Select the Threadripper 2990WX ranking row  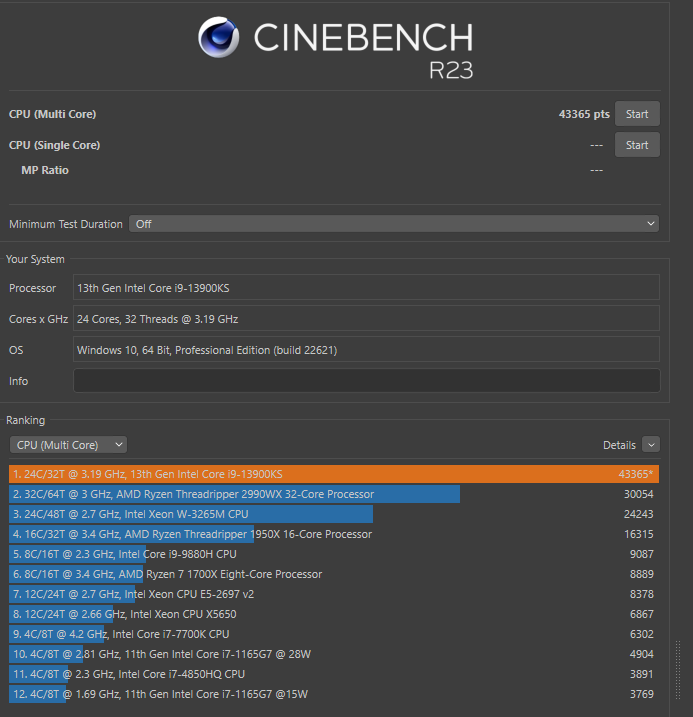coord(334,494)
